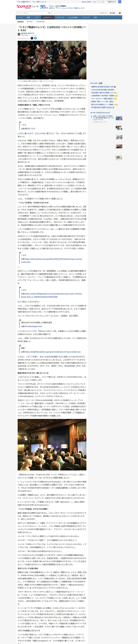The image size is (138, 644).
Task: Open the woman in parliament ranking thumbnail
Action: point(119,128)
